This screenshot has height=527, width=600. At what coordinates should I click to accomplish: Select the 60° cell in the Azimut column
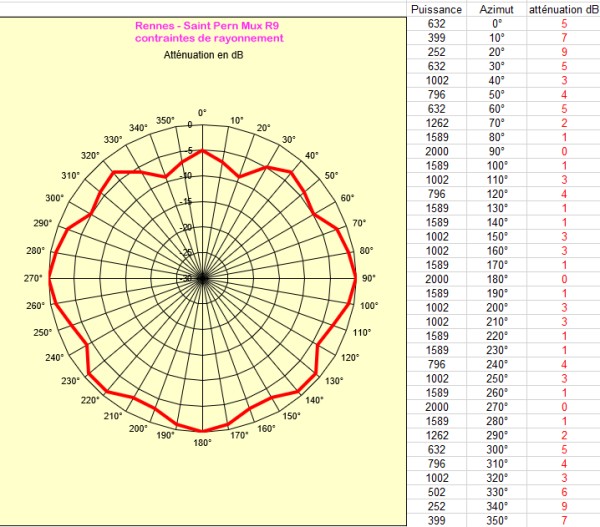(x=496, y=109)
